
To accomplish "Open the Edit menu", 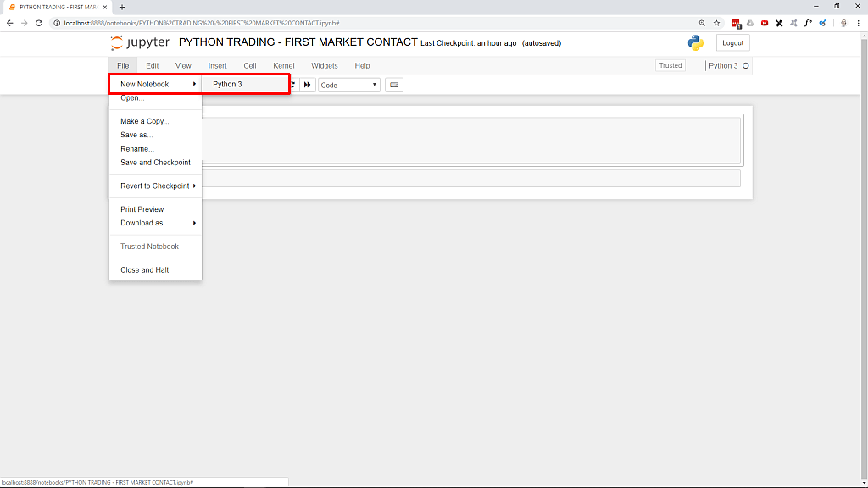I will [153, 66].
